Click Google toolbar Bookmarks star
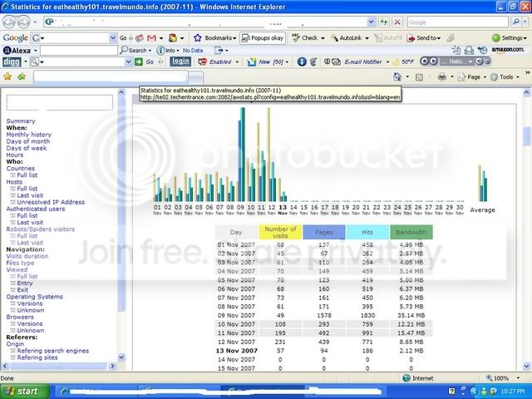This screenshot has width=532, height=399. (x=198, y=38)
